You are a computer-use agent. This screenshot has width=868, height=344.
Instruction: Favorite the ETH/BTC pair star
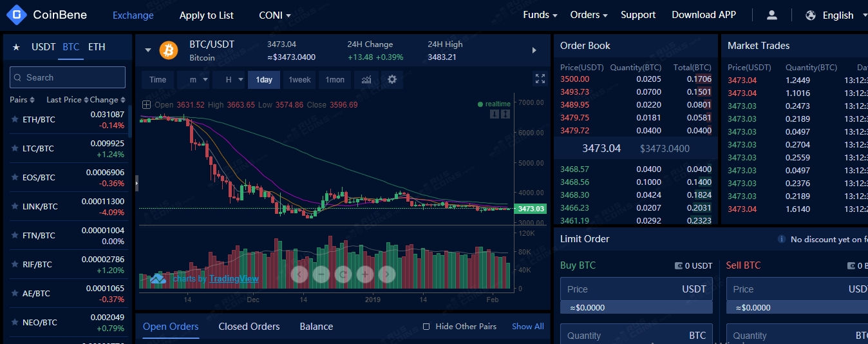pyautogui.click(x=14, y=119)
